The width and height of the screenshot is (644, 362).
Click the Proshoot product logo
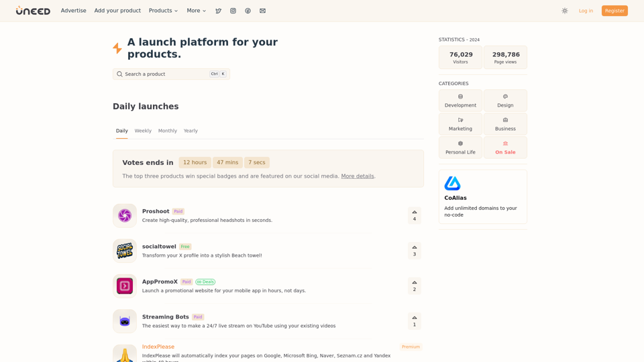pos(125,215)
